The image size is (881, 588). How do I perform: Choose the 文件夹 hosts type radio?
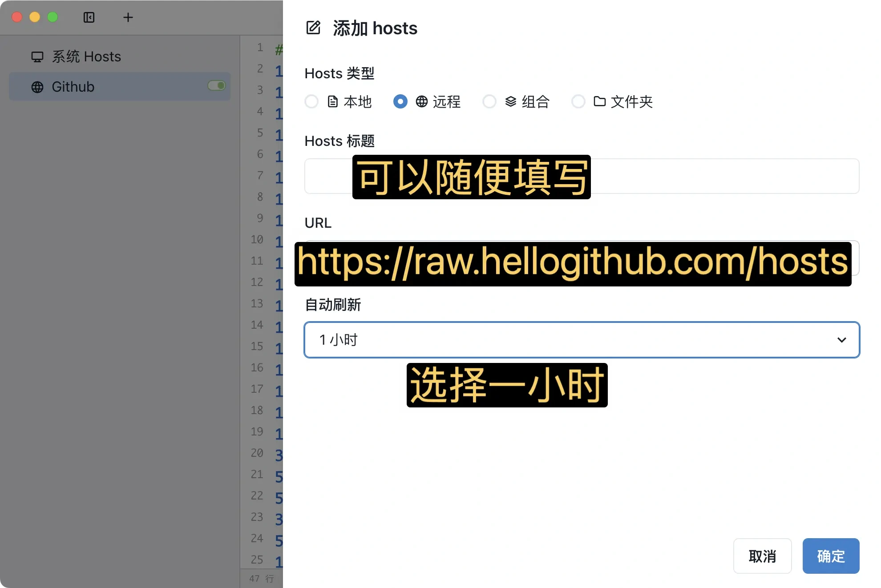(x=578, y=101)
